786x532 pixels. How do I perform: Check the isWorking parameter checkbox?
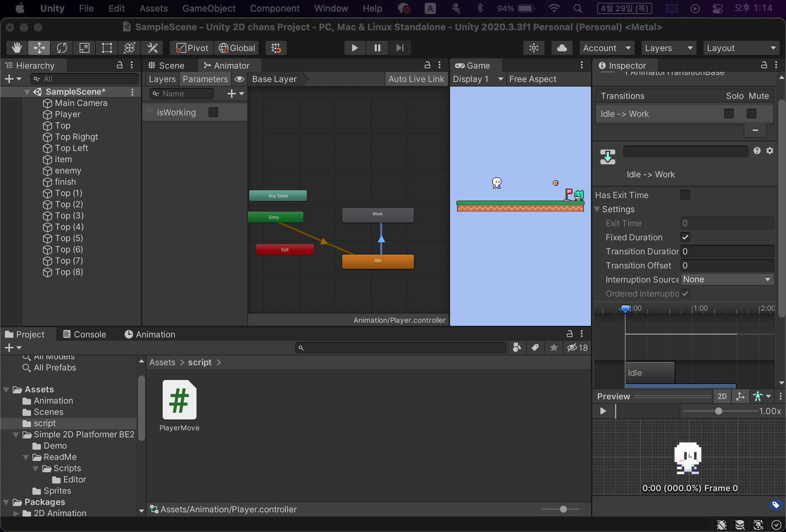pos(213,112)
